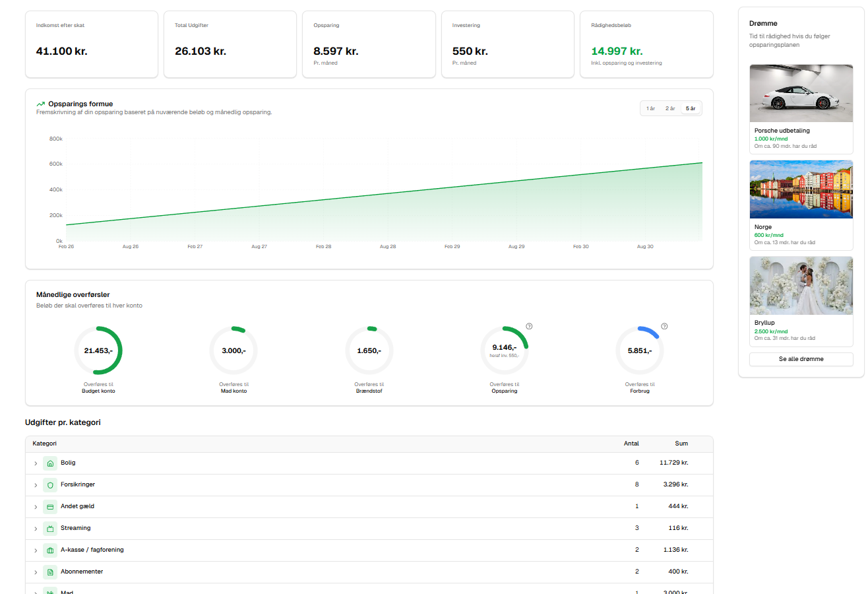Click the Forsikringer shield icon

(x=50, y=485)
